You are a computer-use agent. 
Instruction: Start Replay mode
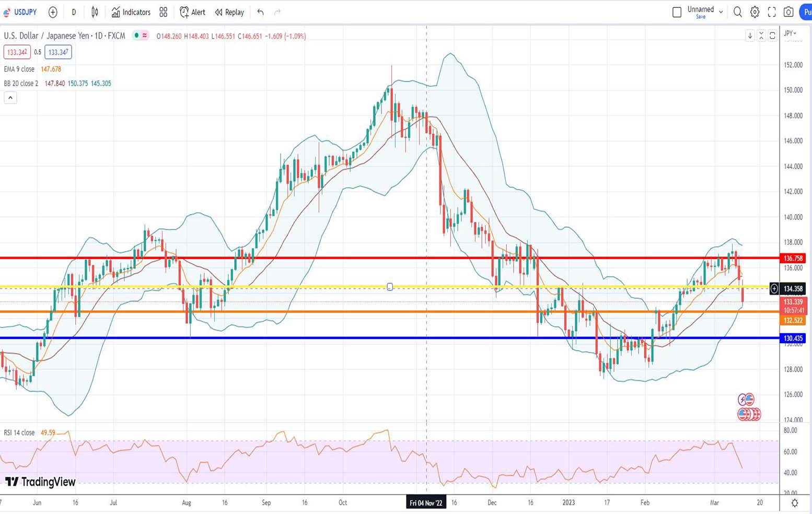(229, 12)
